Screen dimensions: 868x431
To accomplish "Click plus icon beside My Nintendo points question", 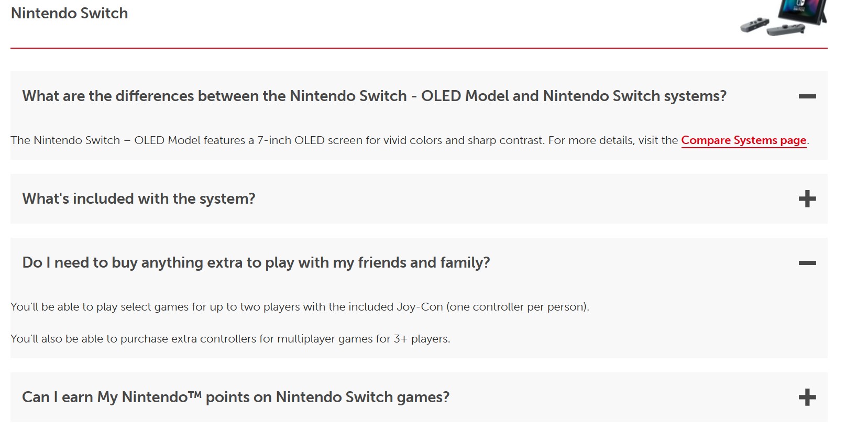I will tap(807, 397).
